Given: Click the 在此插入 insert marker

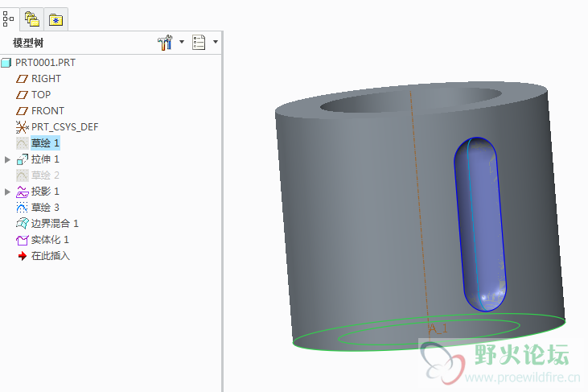Looking at the screenshot, I should [50, 256].
